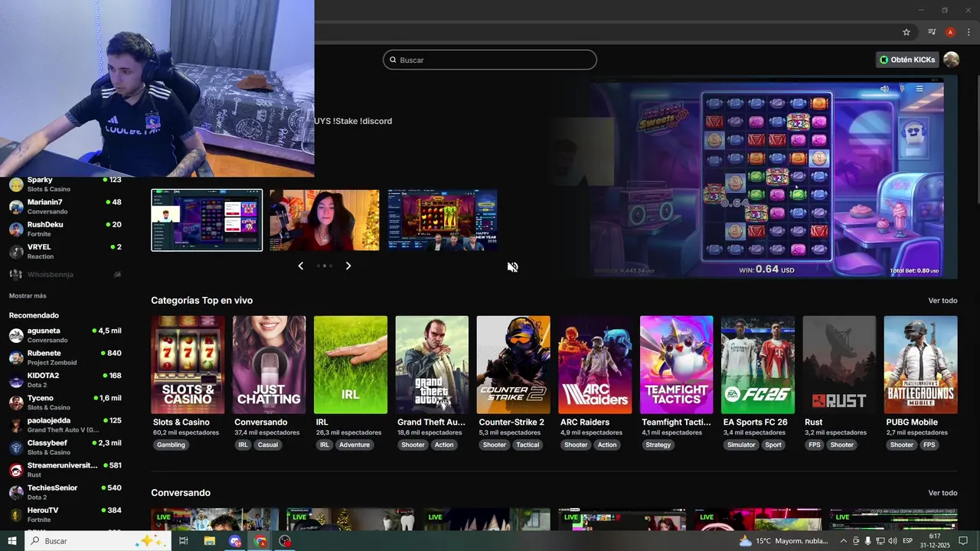Select the featured thumbnail with woman streamer

pos(325,220)
